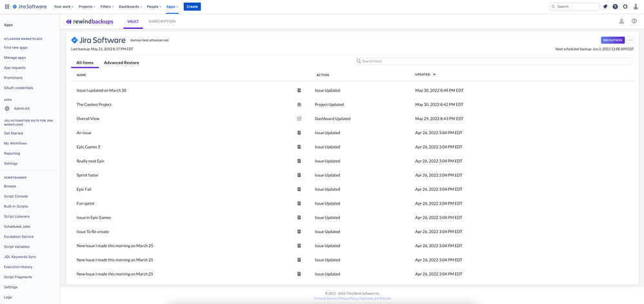
Task: Open Manage apps in sidebar
Action: click(15, 57)
